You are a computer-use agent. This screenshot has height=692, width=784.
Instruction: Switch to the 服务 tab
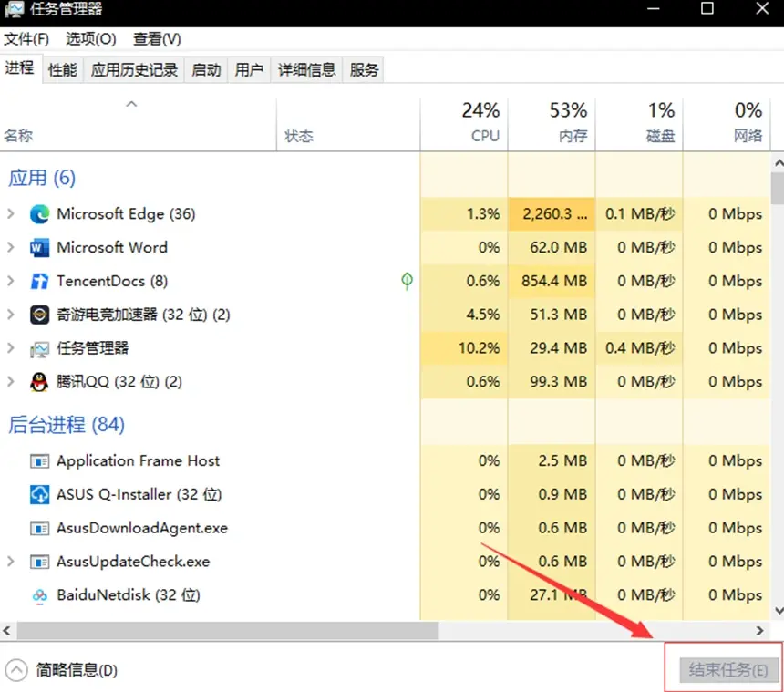(x=364, y=70)
